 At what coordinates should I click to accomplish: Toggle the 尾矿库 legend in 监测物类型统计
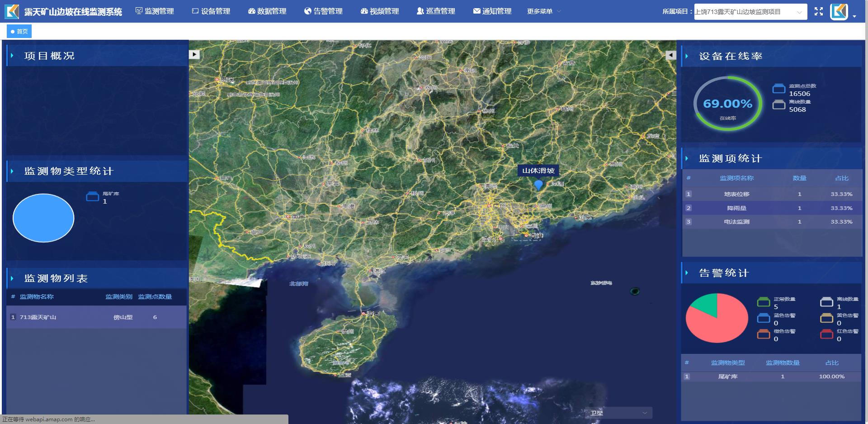pyautogui.click(x=93, y=197)
